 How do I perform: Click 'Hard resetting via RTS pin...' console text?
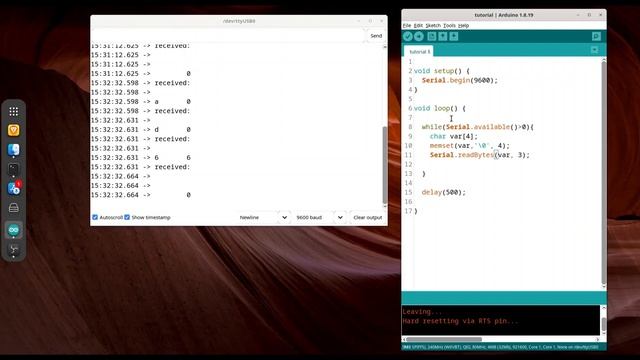tap(460, 321)
